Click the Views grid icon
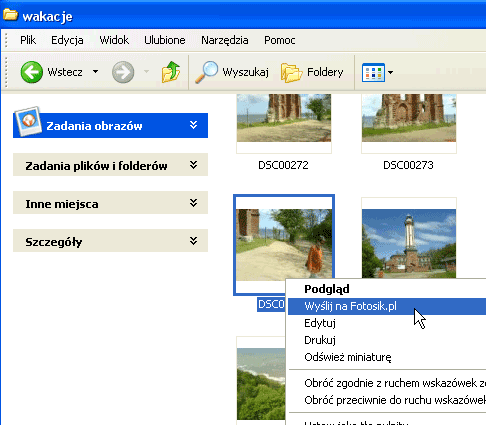 (x=373, y=72)
